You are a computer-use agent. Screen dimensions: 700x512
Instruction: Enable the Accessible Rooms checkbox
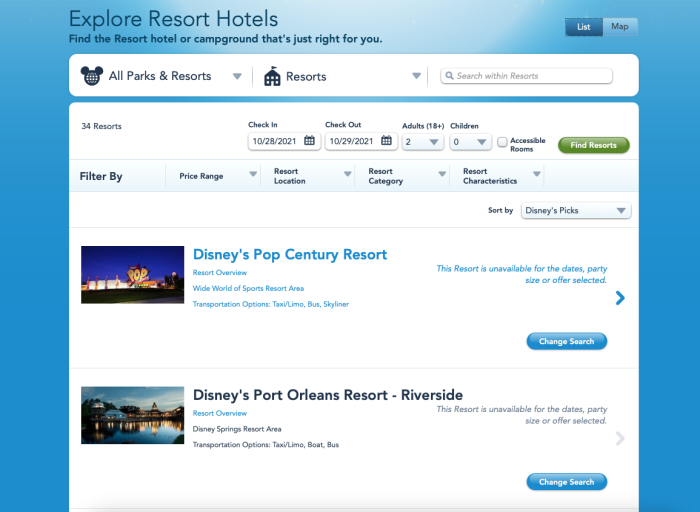click(x=502, y=142)
